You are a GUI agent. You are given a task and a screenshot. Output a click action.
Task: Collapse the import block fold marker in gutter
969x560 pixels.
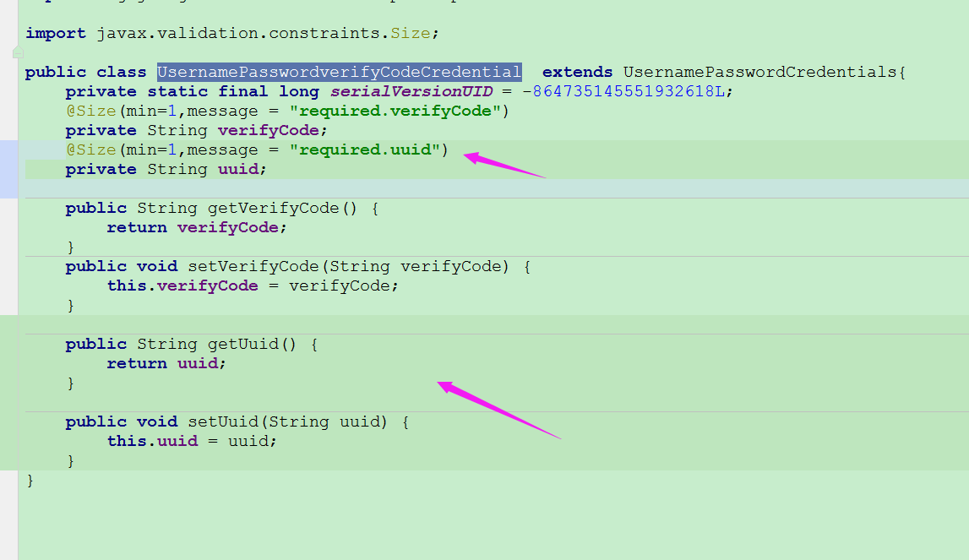18,52
